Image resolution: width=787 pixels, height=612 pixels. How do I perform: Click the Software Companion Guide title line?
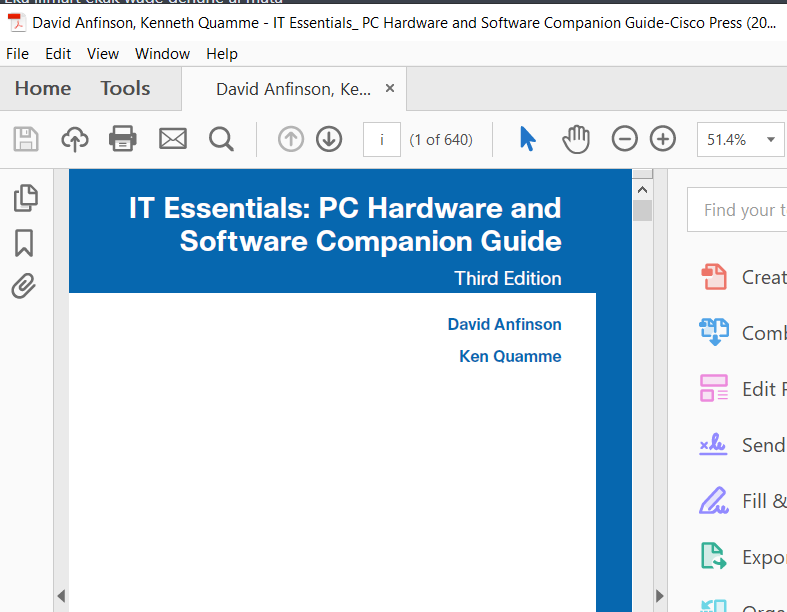[x=370, y=241]
